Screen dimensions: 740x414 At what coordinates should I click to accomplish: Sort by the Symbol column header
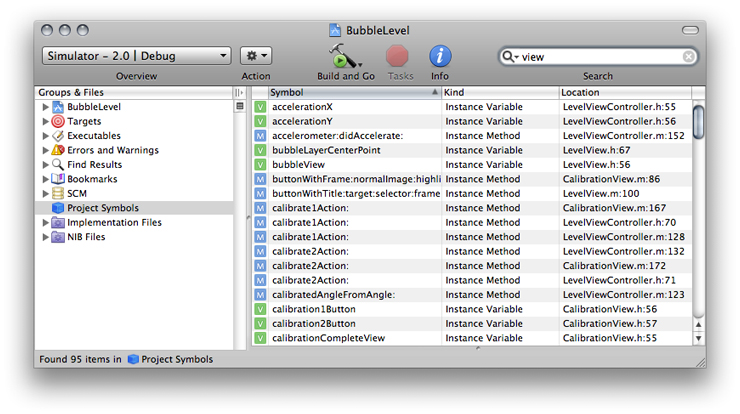(x=350, y=92)
